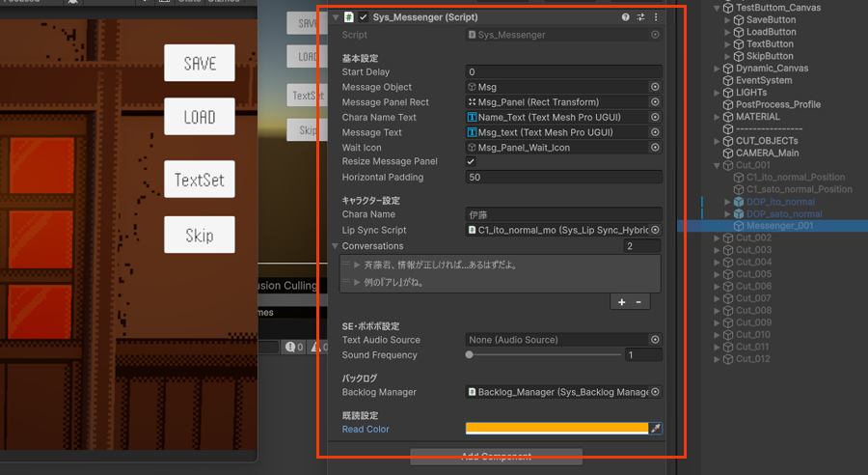868x475 pixels.
Task: Click the Sys_Messenger preset settings icon
Action: pyautogui.click(x=640, y=17)
